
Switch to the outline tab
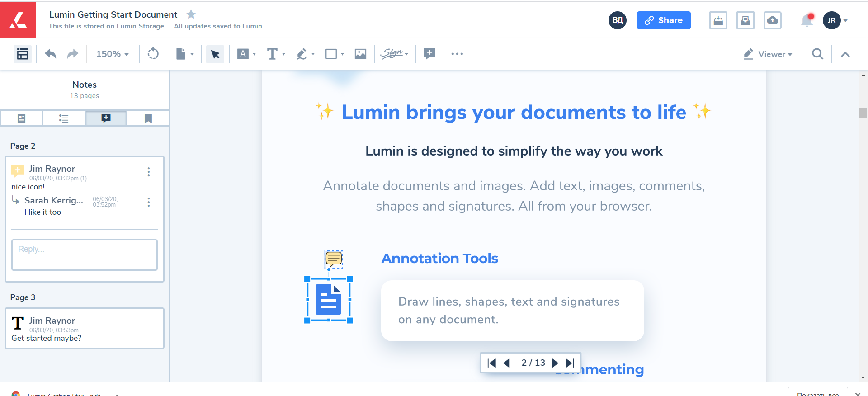64,118
